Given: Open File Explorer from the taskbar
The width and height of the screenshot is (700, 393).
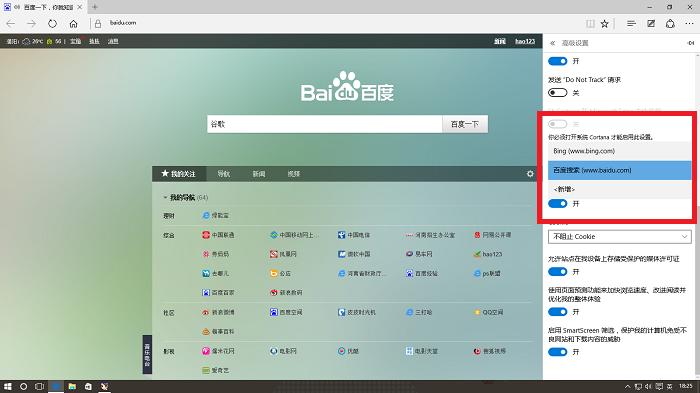Looking at the screenshot, I should pyautogui.click(x=72, y=386).
